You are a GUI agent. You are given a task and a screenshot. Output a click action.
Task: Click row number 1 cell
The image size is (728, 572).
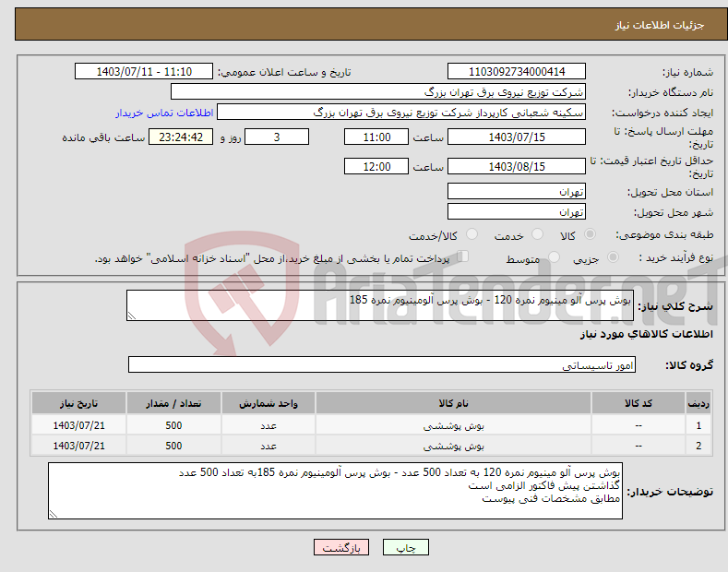click(698, 425)
